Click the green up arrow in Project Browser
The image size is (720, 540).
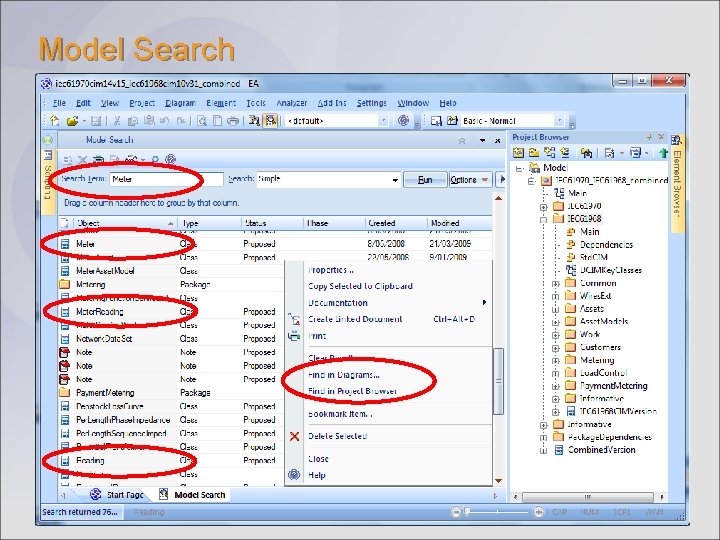coord(663,152)
